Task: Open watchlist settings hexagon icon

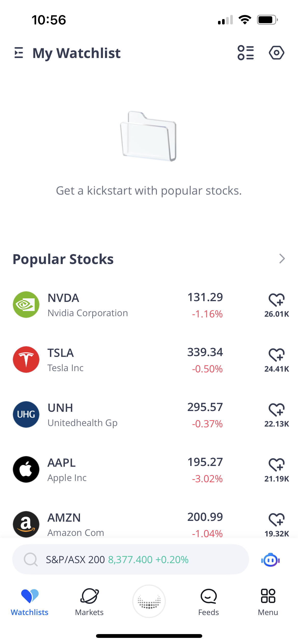Action: (x=276, y=53)
